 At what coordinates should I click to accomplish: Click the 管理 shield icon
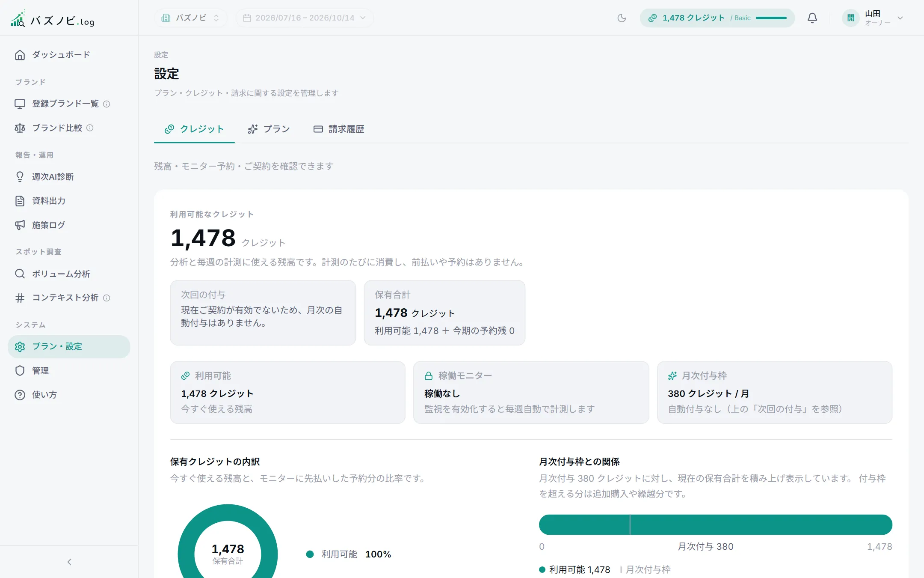20,371
